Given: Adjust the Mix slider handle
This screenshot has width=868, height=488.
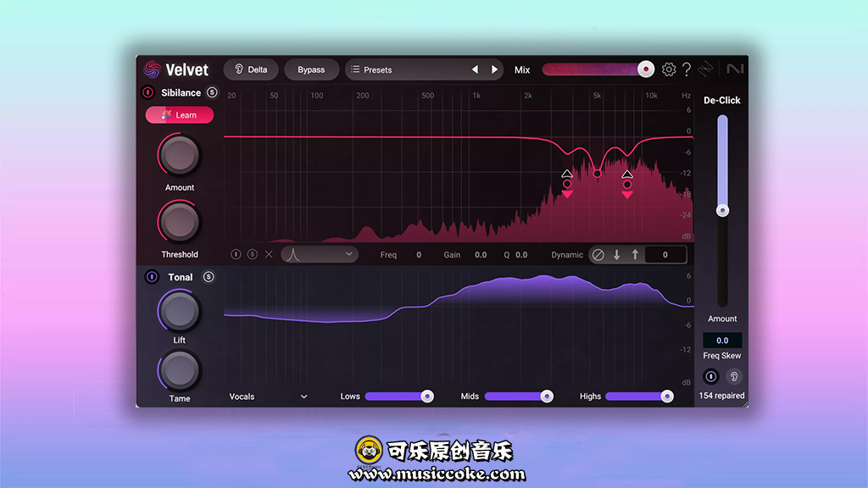Looking at the screenshot, I should point(645,69).
